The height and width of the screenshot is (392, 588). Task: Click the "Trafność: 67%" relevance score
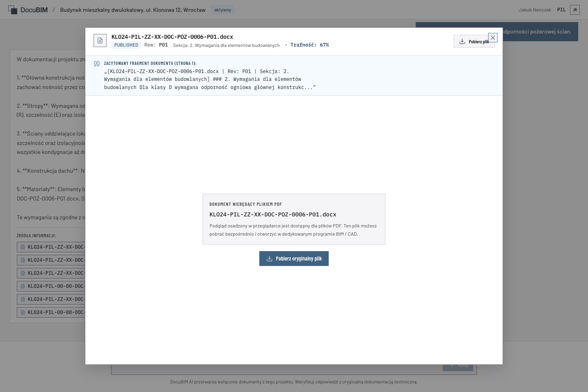[310, 45]
